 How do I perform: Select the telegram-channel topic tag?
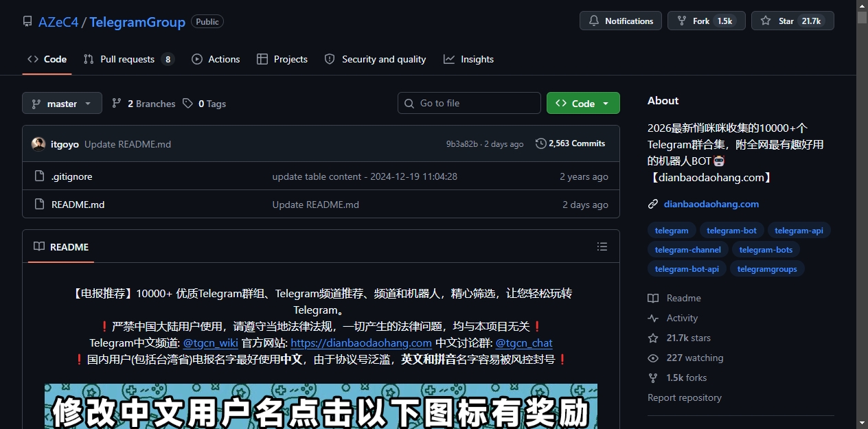tap(688, 250)
